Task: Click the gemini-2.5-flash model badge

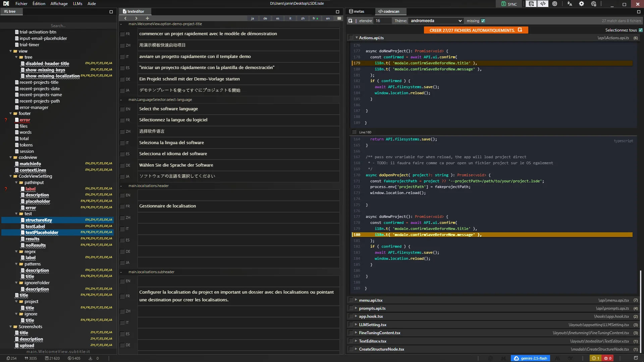Action: [530, 358]
